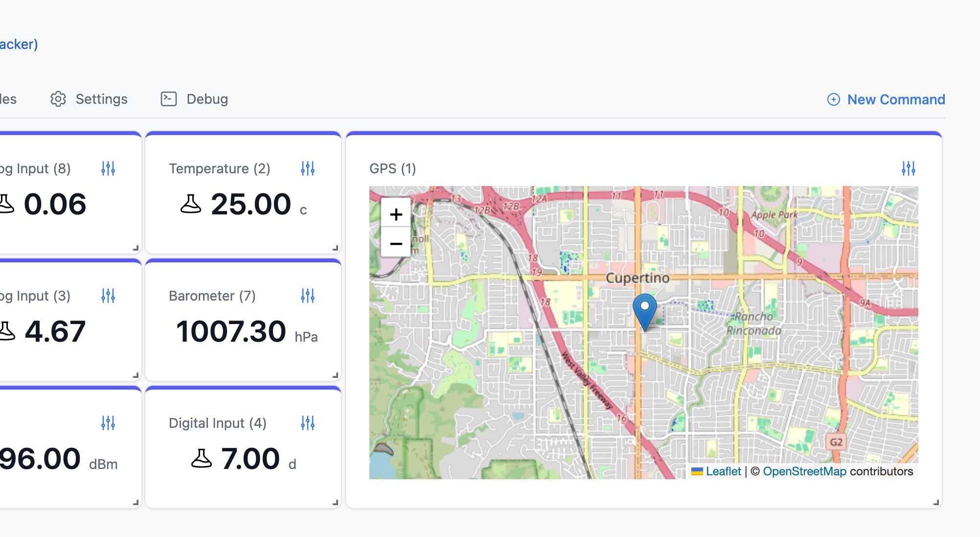Image resolution: width=980 pixels, height=537 pixels.
Task: Zoom in on the GPS map
Action: click(396, 214)
